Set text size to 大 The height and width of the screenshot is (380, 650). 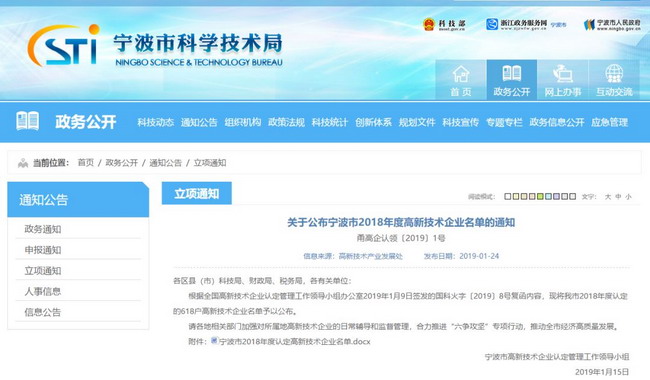tap(608, 196)
